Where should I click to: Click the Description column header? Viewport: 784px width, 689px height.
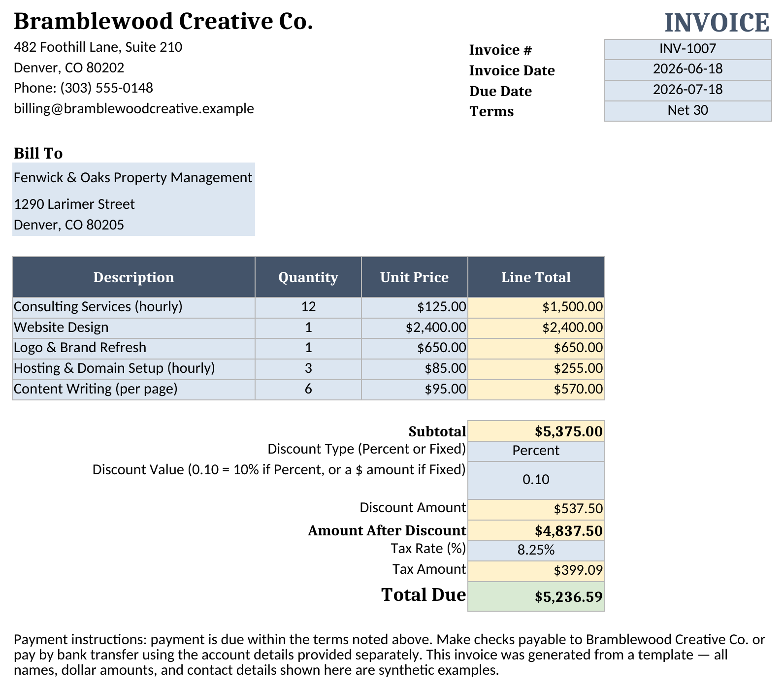[133, 277]
